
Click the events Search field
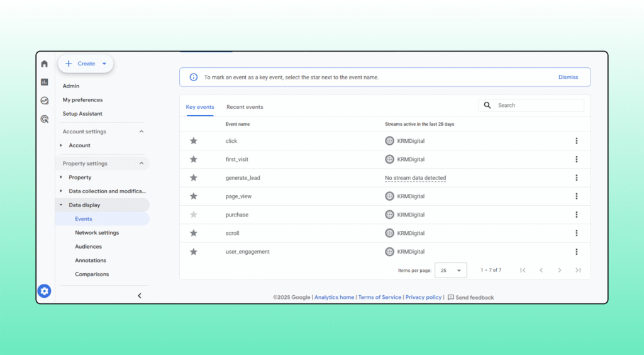(x=538, y=106)
